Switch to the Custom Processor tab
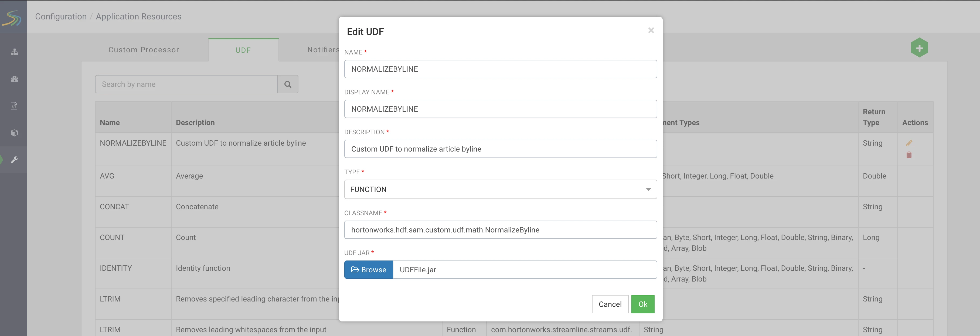 144,50
